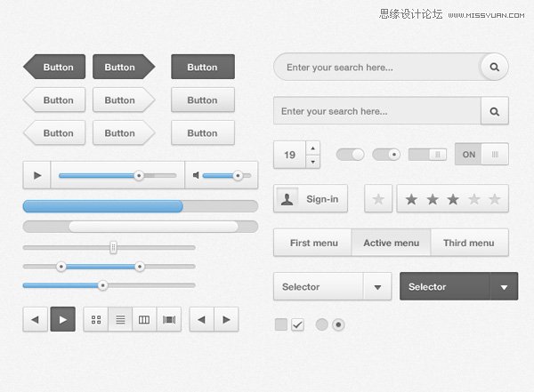Click next arrow in the joined arrow pair

coord(226,319)
